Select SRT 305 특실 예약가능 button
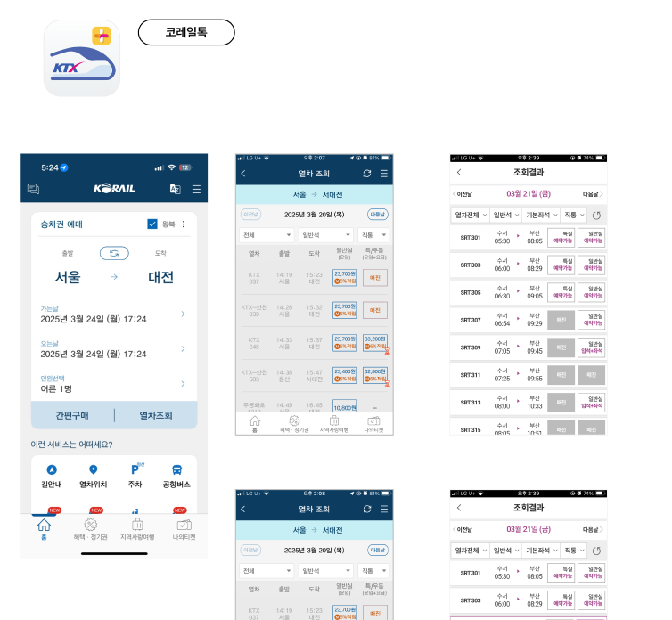 point(561,292)
